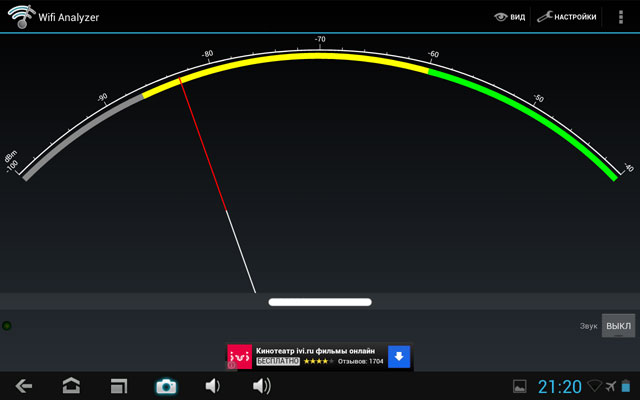The image size is (640, 400).
Task: Open the ВИД view menu
Action: tap(509, 17)
